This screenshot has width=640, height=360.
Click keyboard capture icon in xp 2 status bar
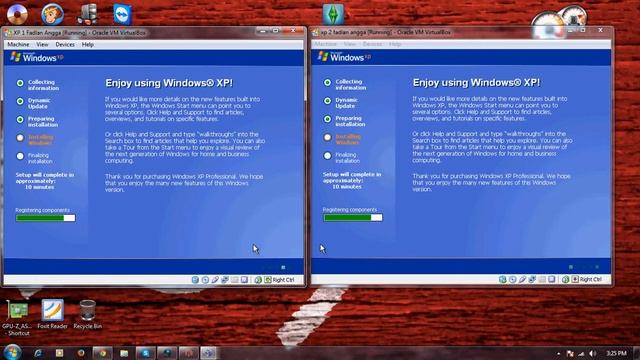click(575, 279)
